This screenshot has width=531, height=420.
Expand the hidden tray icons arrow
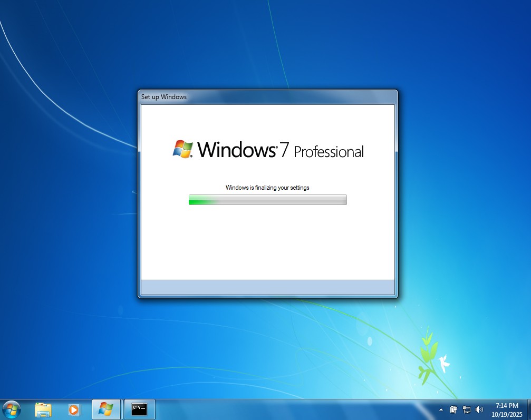point(441,409)
